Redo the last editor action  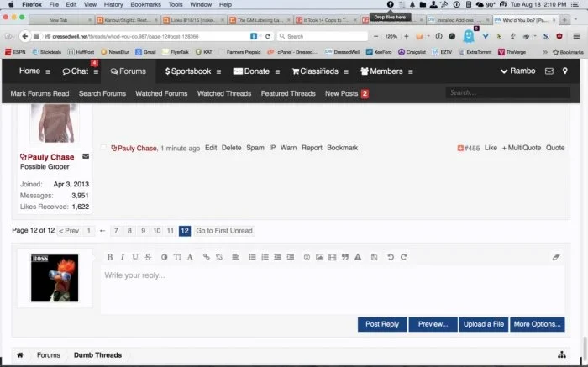click(x=403, y=257)
